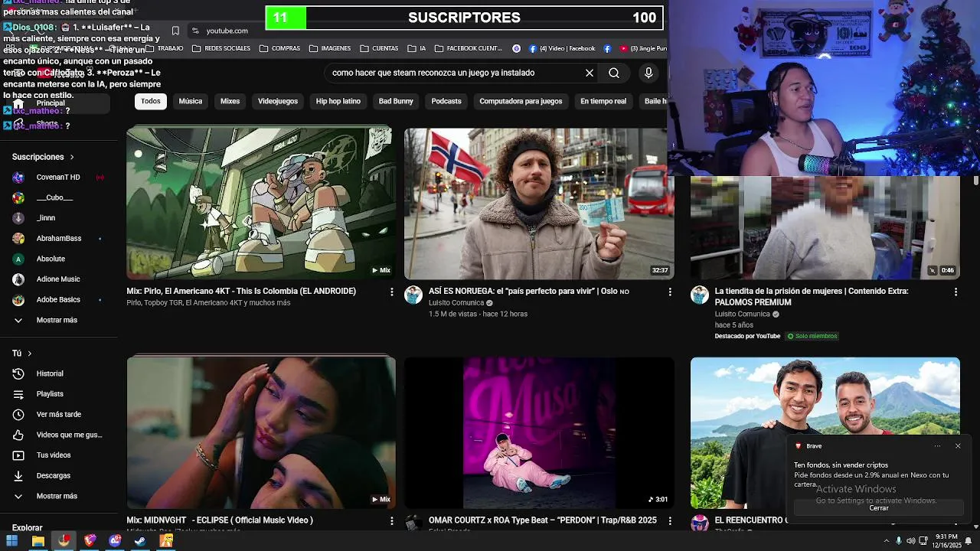This screenshot has height=551, width=980.
Task: Start voice search with microphone
Action: coord(648,73)
